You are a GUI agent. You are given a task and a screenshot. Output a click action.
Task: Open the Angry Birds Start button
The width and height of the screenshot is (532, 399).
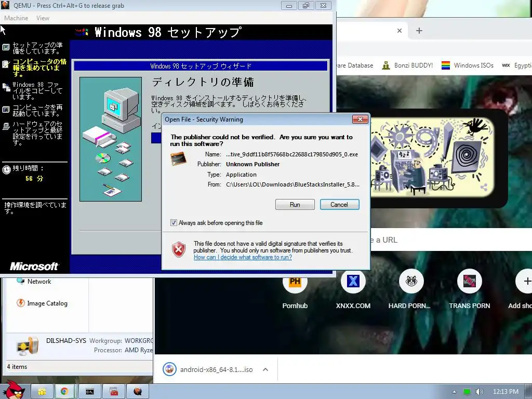point(15,390)
